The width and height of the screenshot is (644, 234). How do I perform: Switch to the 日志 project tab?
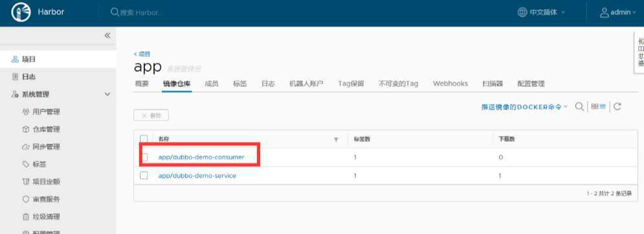pos(268,84)
